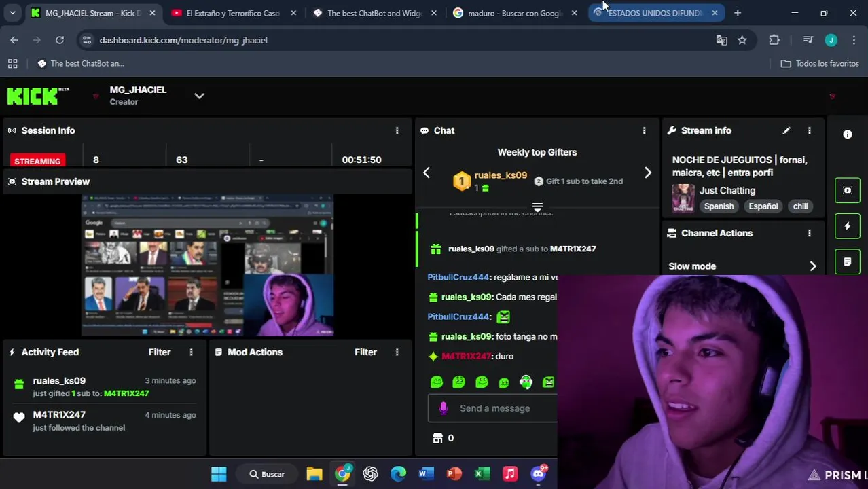This screenshot has width=868, height=489.
Task: Open the Todos los favoritos folder
Action: pyautogui.click(x=820, y=63)
